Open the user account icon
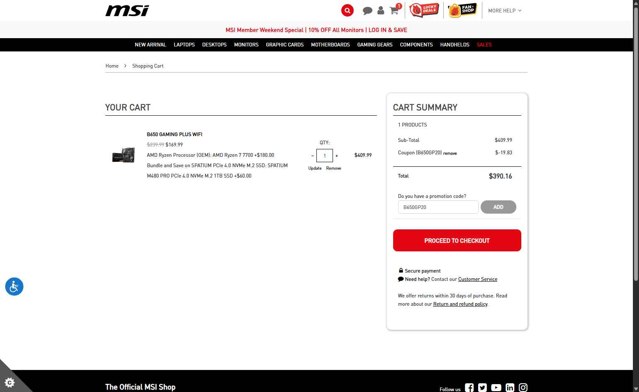The image size is (639, 392). tap(381, 11)
